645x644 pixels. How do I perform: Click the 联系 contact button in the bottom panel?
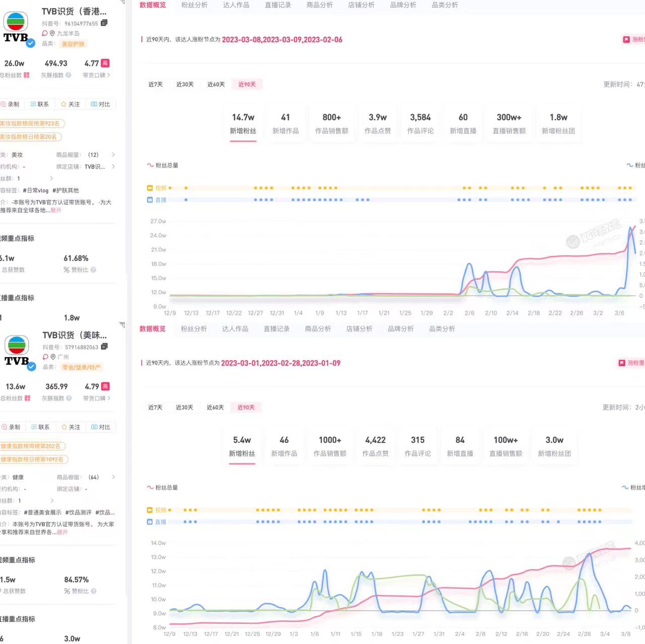40,427
